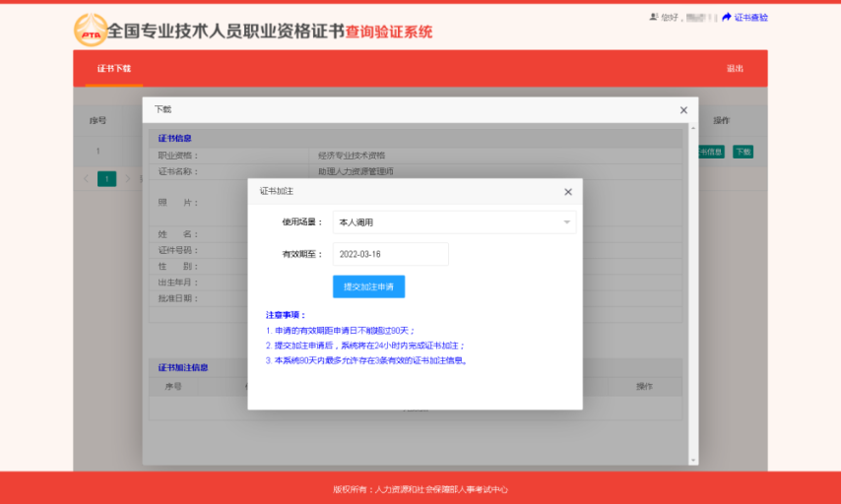This screenshot has height=504, width=841.
Task: Open the 证书下载 tab
Action: tap(113, 69)
